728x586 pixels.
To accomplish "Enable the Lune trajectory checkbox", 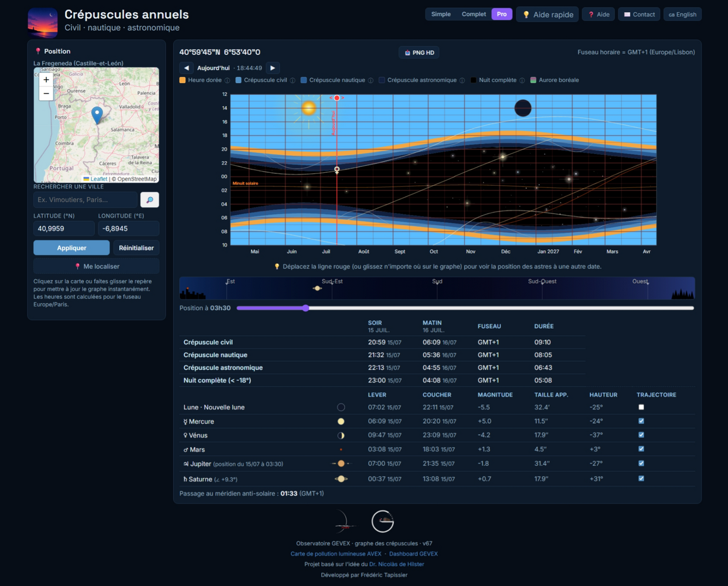I will pos(641,407).
